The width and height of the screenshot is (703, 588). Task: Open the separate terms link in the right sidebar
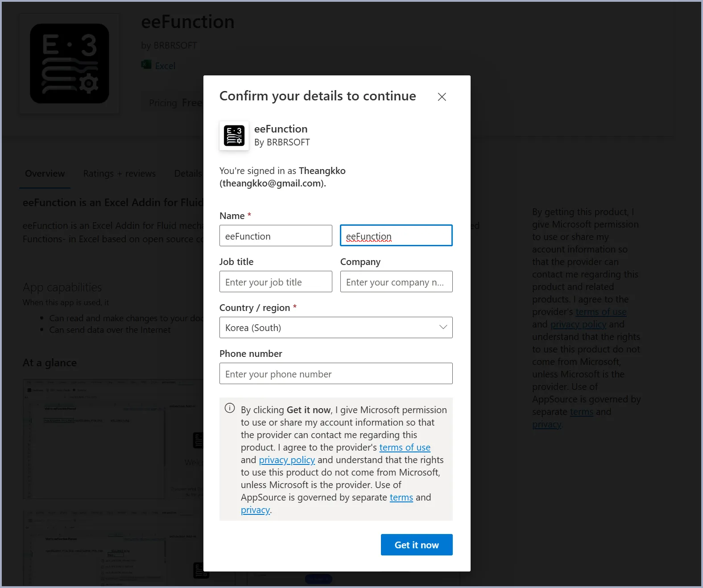582,412
